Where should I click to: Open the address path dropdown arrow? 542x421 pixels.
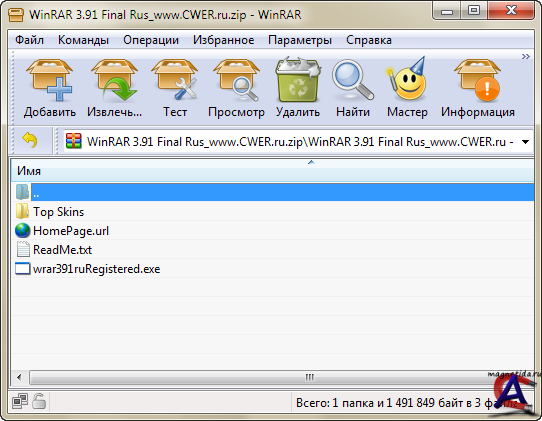(525, 142)
